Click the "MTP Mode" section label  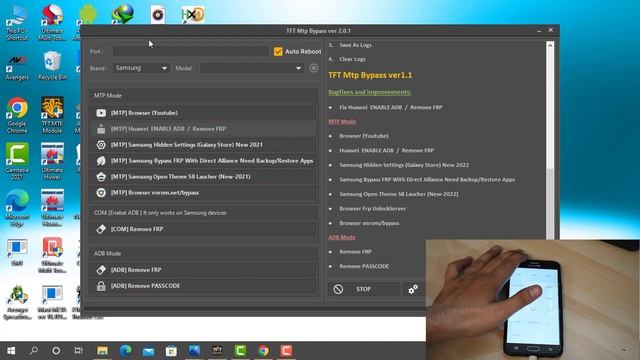coord(108,96)
